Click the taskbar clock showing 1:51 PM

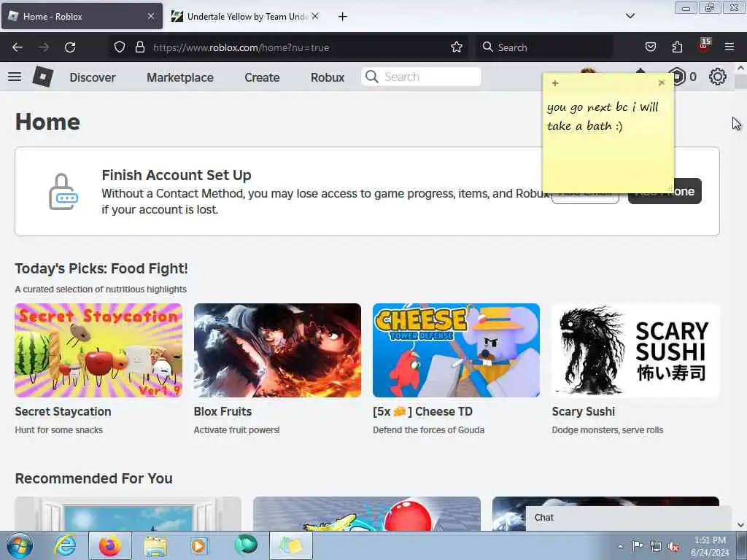710,546
